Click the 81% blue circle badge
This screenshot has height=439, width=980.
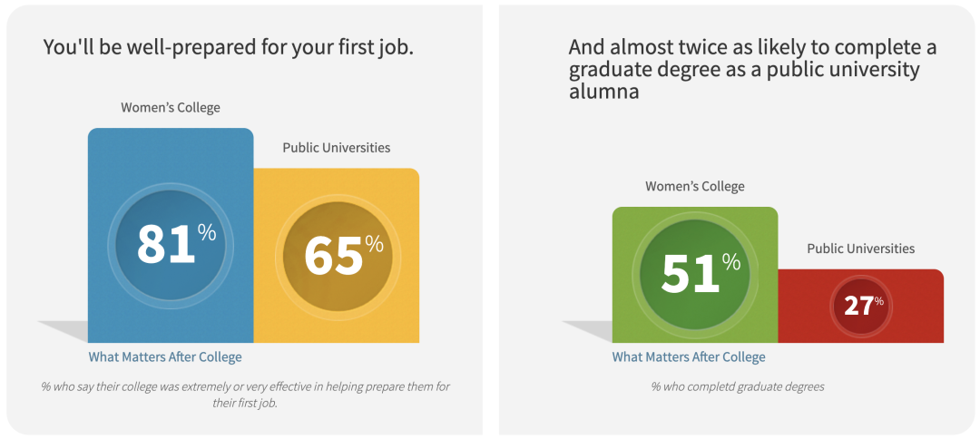click(171, 245)
